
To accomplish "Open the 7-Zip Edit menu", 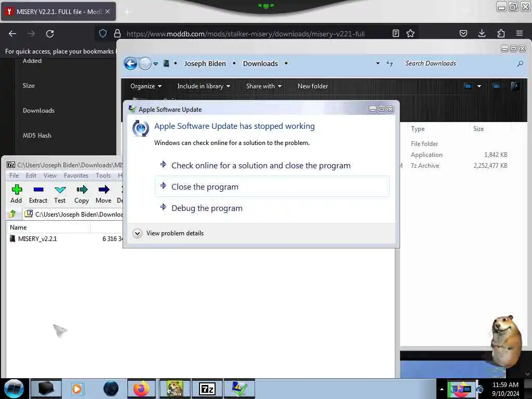I will 31,176.
